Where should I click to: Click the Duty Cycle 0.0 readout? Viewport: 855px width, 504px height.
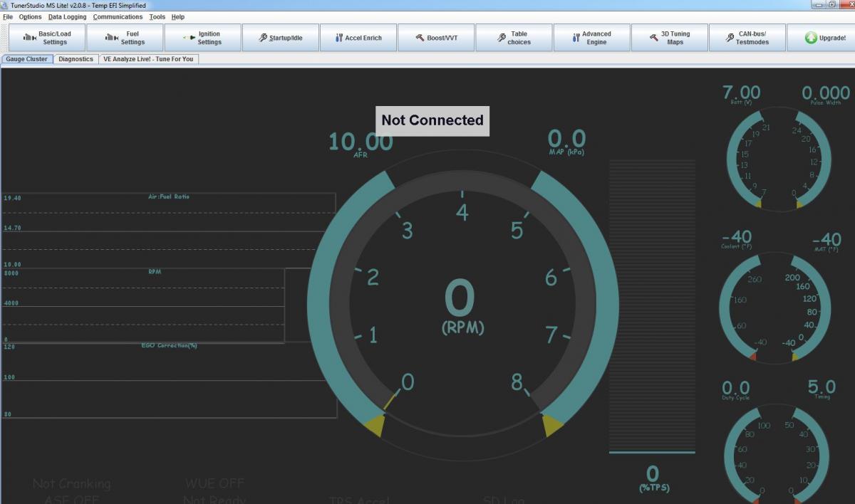[735, 389]
